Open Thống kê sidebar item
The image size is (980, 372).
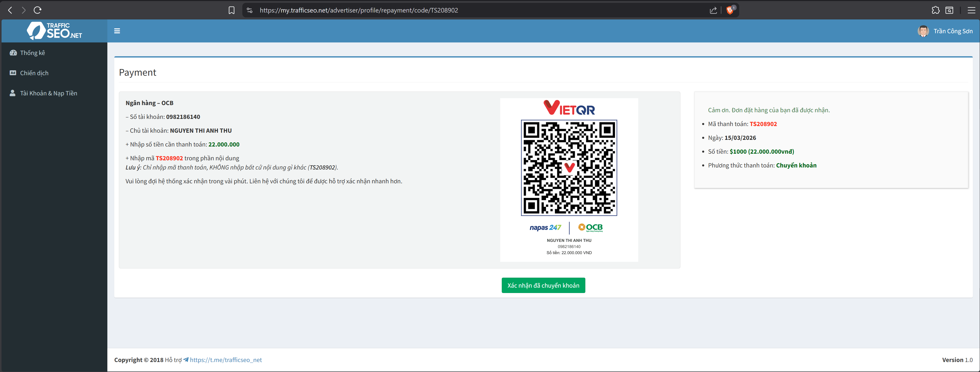pyautogui.click(x=32, y=53)
